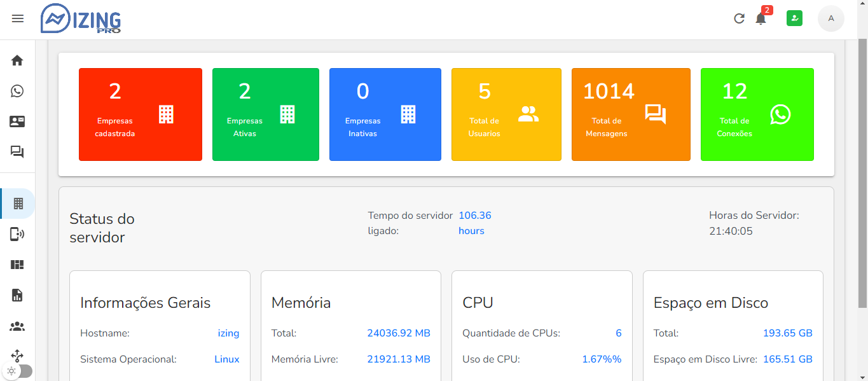868x381 pixels.
Task: Click the Memória card heading
Action: click(x=301, y=303)
